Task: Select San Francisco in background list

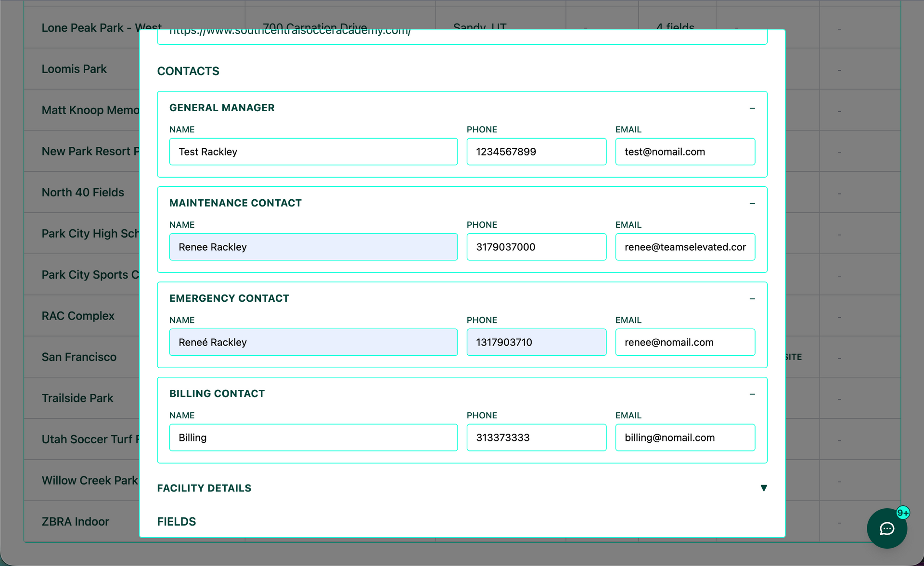Action: tap(79, 357)
